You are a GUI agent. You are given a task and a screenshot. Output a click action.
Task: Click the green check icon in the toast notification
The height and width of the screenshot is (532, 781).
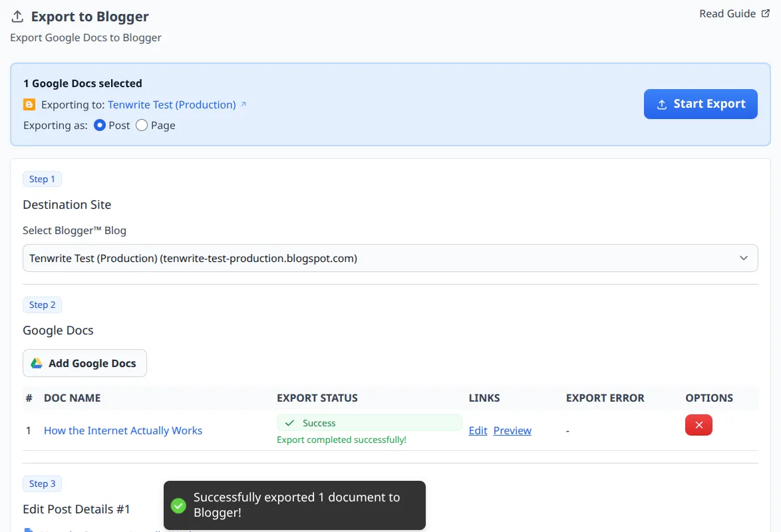click(178, 505)
